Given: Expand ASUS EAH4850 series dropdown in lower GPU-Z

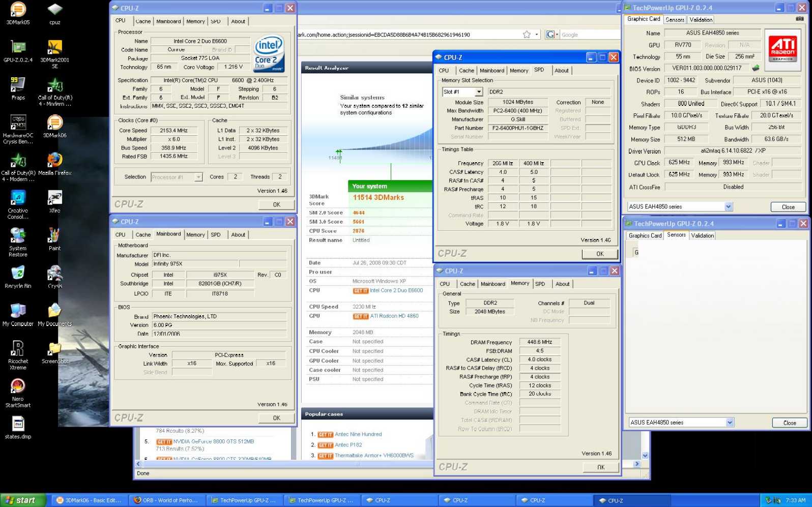Looking at the screenshot, I should pos(730,423).
